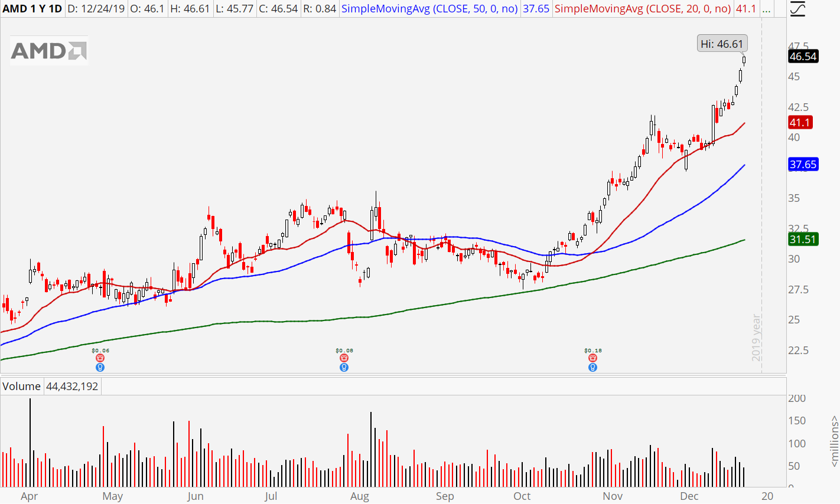Click the Dec label on time axis

coord(689,496)
